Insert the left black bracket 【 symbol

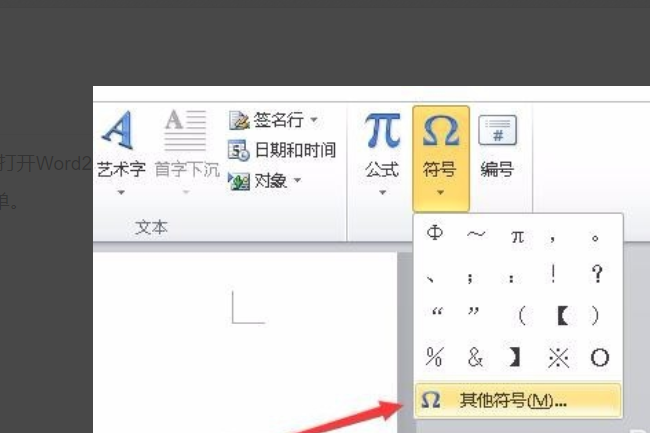point(563,316)
